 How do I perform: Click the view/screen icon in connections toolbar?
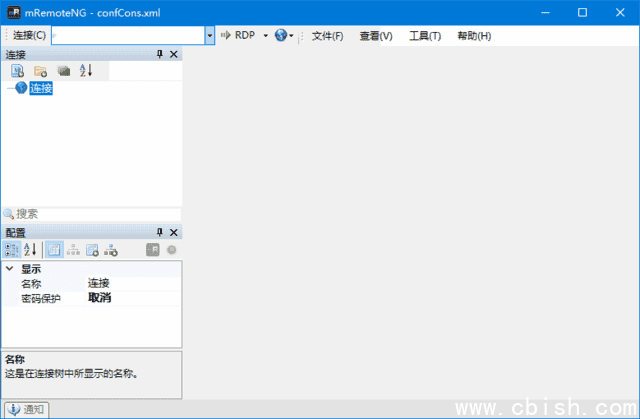[x=64, y=71]
